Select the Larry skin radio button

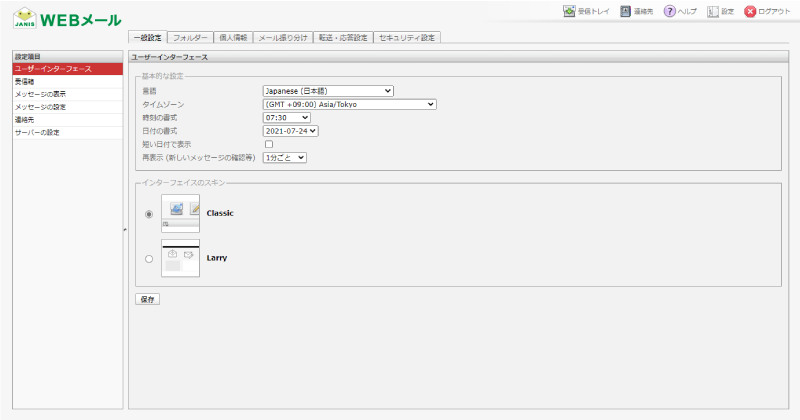[149, 259]
